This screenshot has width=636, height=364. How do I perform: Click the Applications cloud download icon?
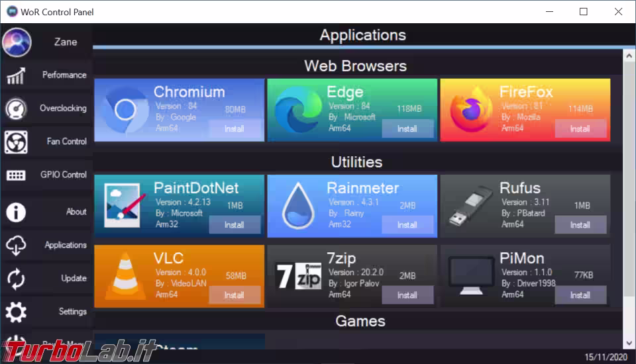(x=16, y=246)
